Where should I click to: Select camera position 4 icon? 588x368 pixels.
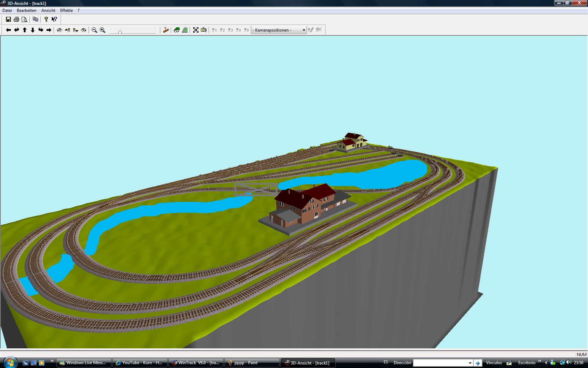point(238,30)
